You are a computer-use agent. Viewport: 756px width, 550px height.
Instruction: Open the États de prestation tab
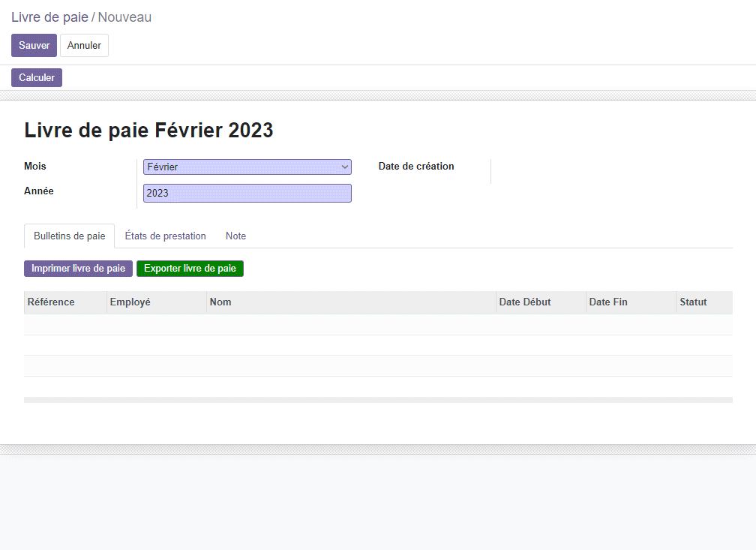pos(165,236)
